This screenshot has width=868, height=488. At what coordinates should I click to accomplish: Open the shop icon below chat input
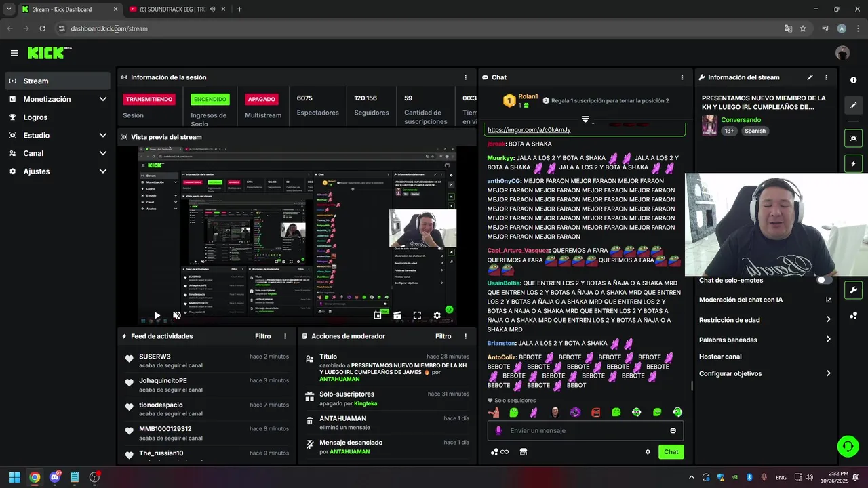524,452
